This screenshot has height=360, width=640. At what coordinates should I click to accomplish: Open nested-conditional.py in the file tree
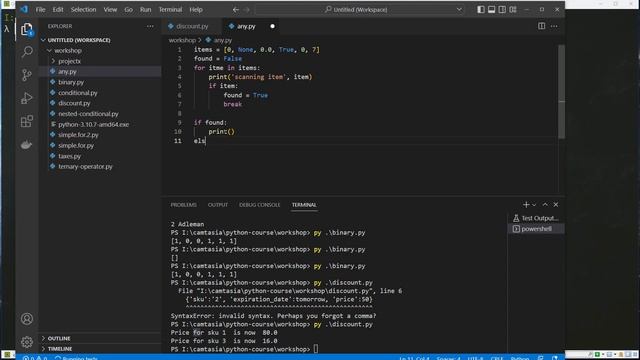tap(100, 114)
